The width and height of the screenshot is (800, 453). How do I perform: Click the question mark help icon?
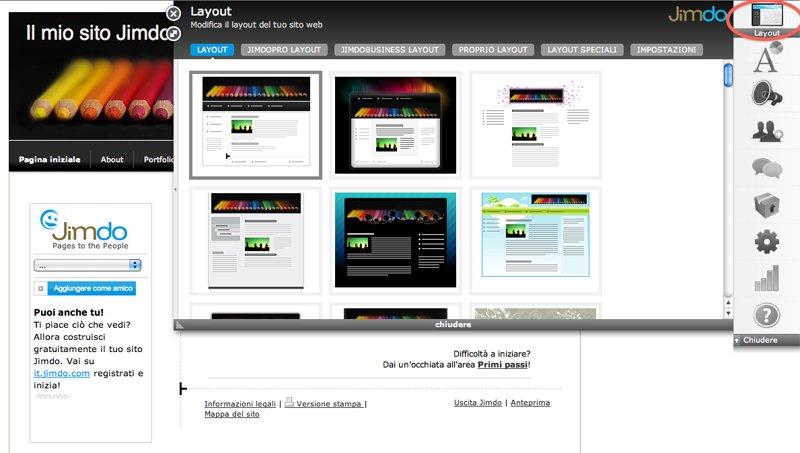766,315
